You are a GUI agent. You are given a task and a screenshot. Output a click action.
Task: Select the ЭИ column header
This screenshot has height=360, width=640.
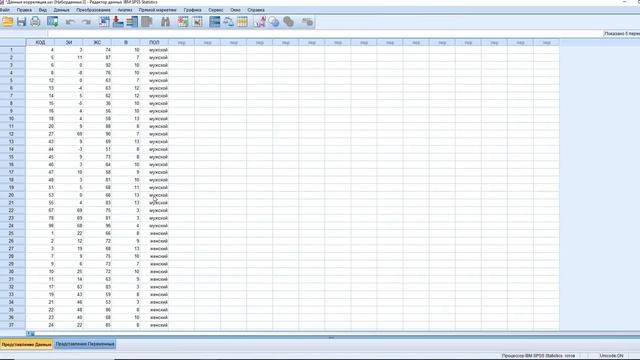pyautogui.click(x=69, y=42)
